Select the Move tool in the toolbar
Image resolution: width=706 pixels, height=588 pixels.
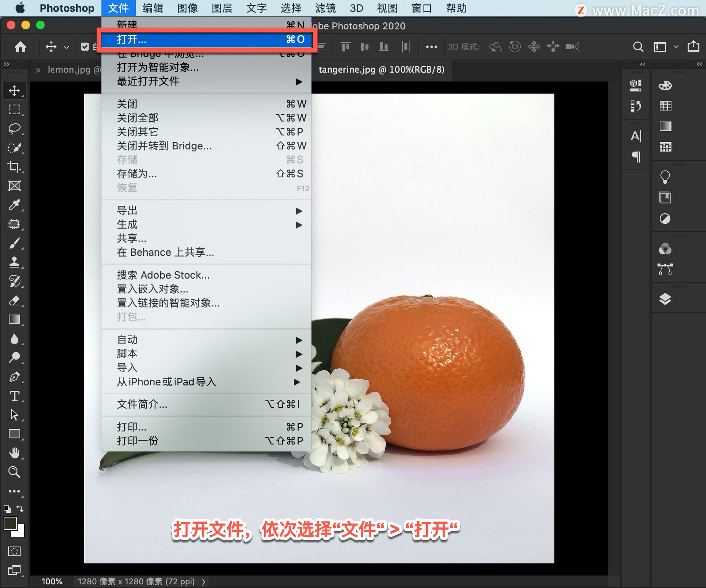pos(15,90)
